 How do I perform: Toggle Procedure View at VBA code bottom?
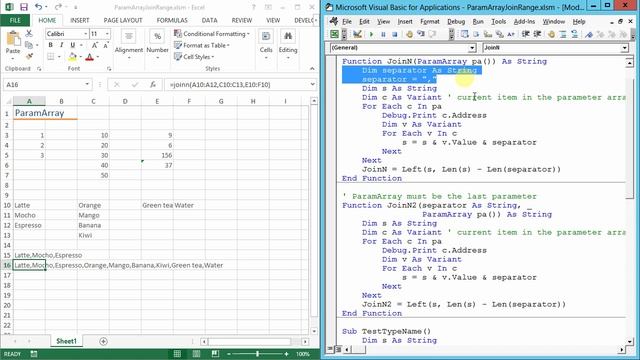pyautogui.click(x=331, y=349)
